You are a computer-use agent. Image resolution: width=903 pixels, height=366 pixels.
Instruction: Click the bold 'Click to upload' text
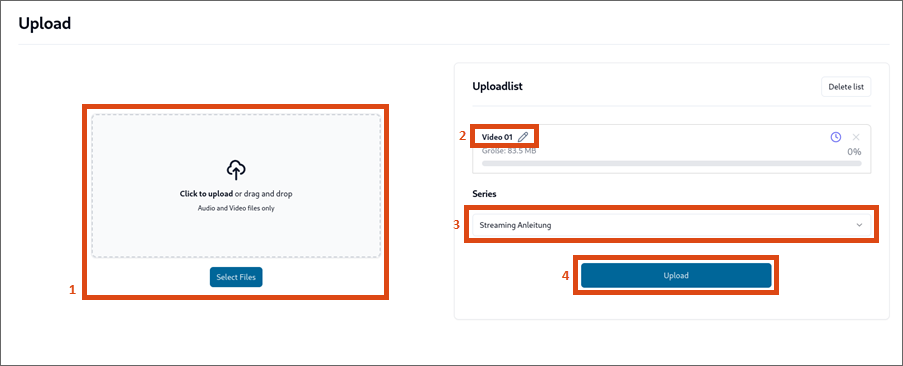tap(206, 194)
